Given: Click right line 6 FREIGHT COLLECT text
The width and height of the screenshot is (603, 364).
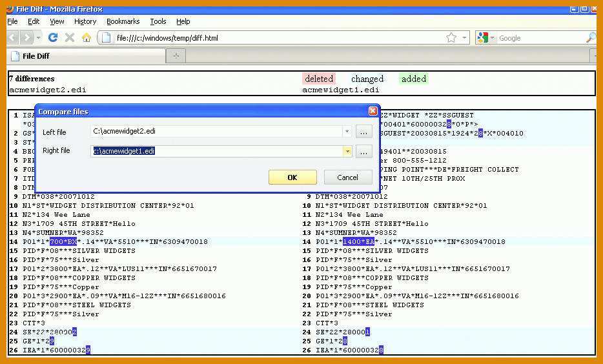Looking at the screenshot, I should click(487, 170).
